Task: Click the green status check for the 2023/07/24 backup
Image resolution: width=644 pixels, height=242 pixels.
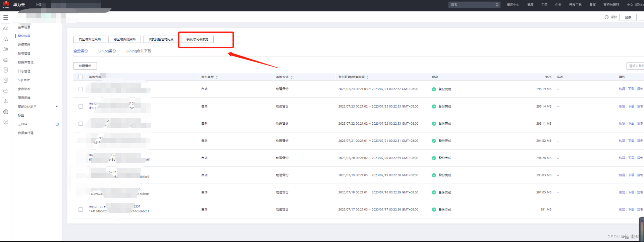Action: [x=434, y=89]
